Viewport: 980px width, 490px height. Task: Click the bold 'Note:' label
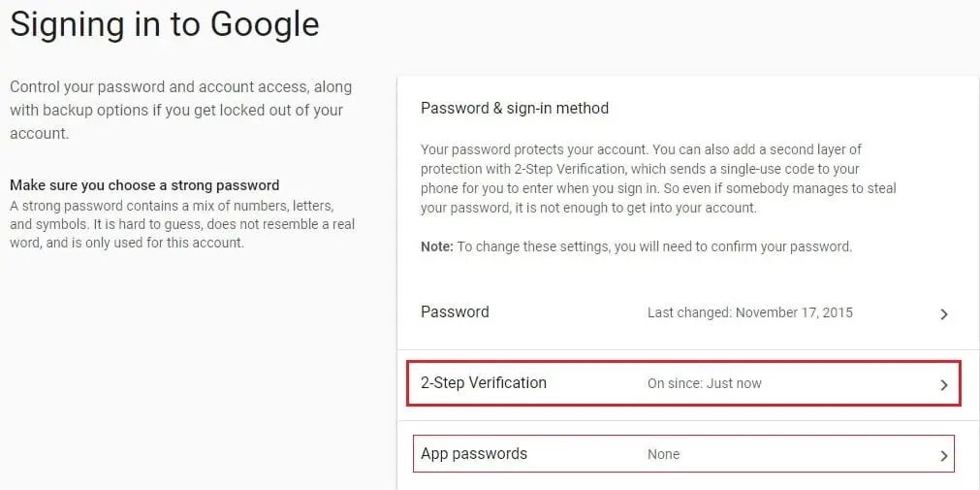[436, 246]
